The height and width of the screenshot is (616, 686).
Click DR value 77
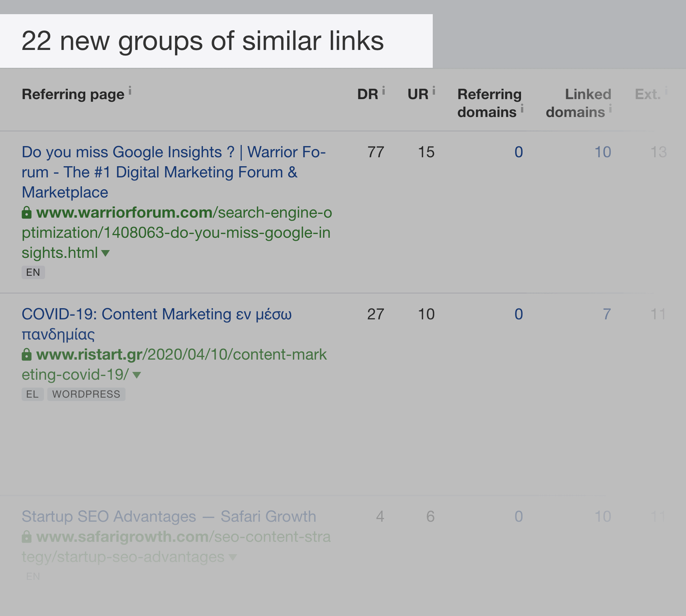click(x=375, y=152)
